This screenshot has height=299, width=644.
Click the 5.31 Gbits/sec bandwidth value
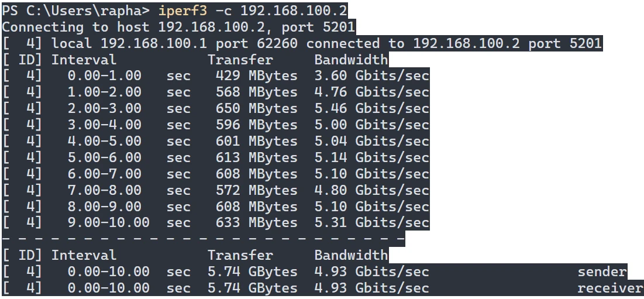click(371, 223)
